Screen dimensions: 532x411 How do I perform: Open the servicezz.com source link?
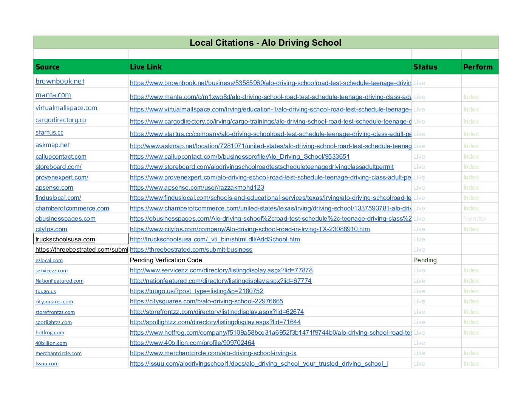51,270
